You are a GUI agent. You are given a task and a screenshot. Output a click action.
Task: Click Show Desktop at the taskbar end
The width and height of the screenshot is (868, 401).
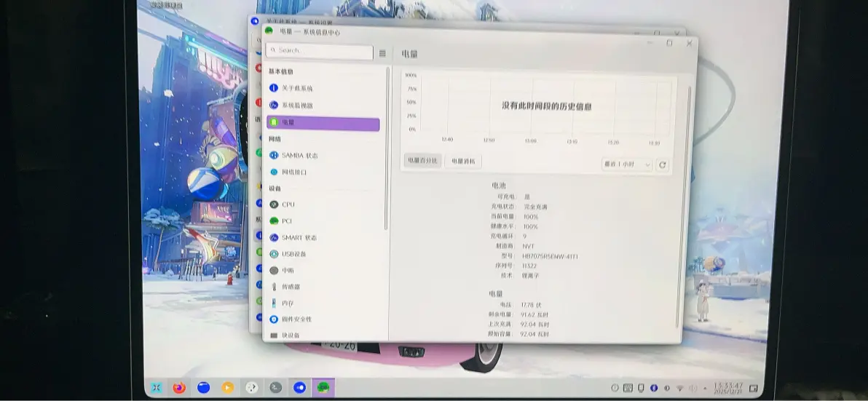753,389
